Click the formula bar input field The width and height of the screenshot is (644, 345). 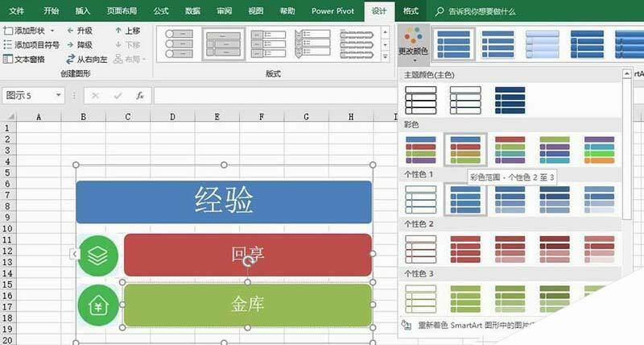coord(274,96)
